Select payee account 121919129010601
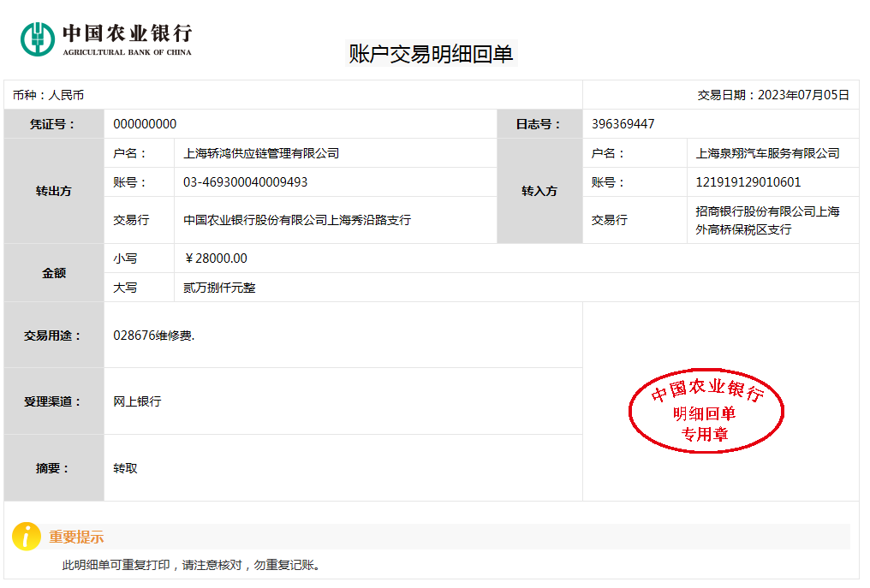Viewport: 870px width, 588px height. tap(748, 182)
